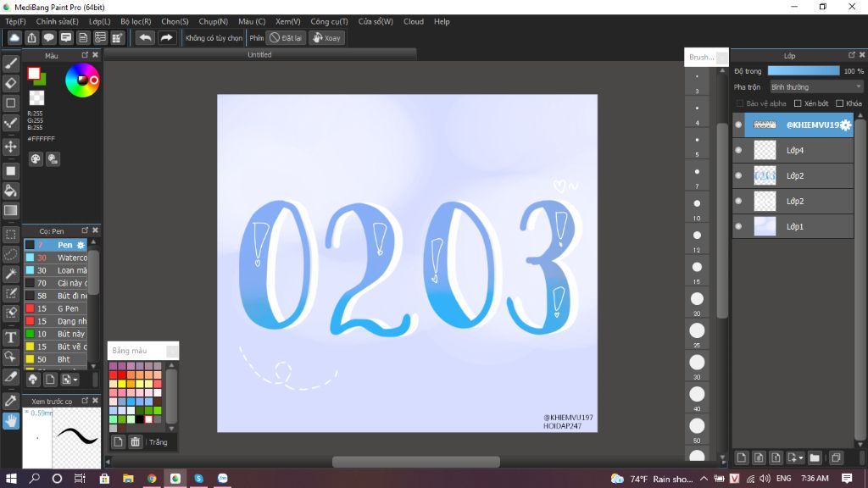Expand the add-brush dropdown arrow
The height and width of the screenshot is (488, 868).
75,380
